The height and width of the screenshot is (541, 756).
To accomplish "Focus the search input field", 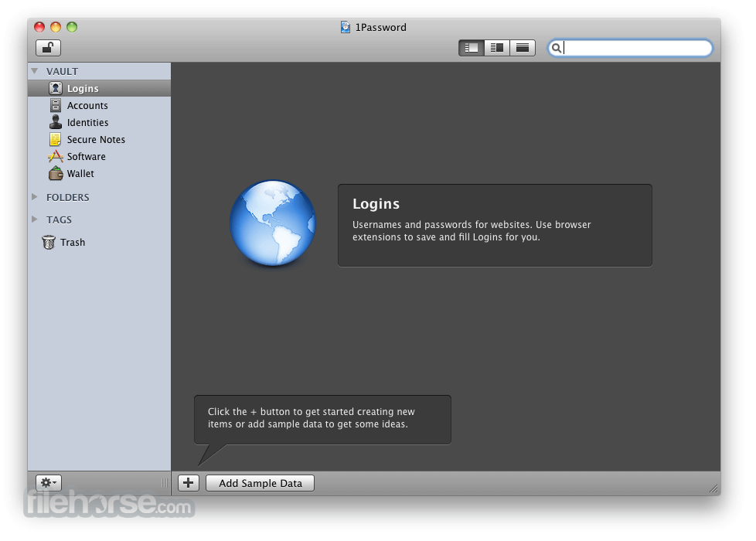I will click(631, 48).
